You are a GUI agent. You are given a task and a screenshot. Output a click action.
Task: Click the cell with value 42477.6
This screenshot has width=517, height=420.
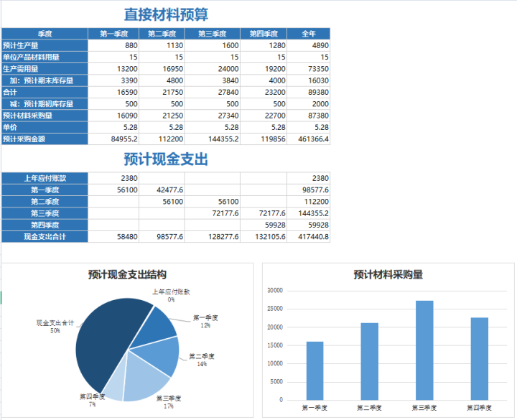click(x=162, y=190)
